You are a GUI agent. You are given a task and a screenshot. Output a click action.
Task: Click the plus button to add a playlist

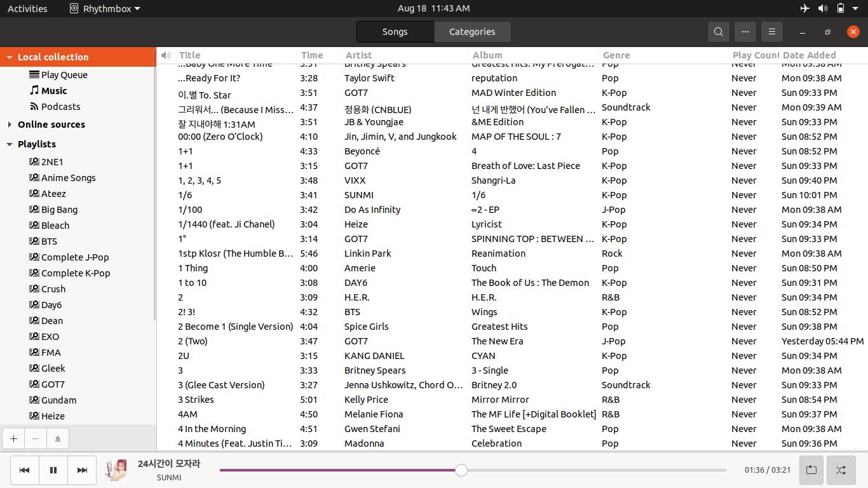tap(13, 438)
